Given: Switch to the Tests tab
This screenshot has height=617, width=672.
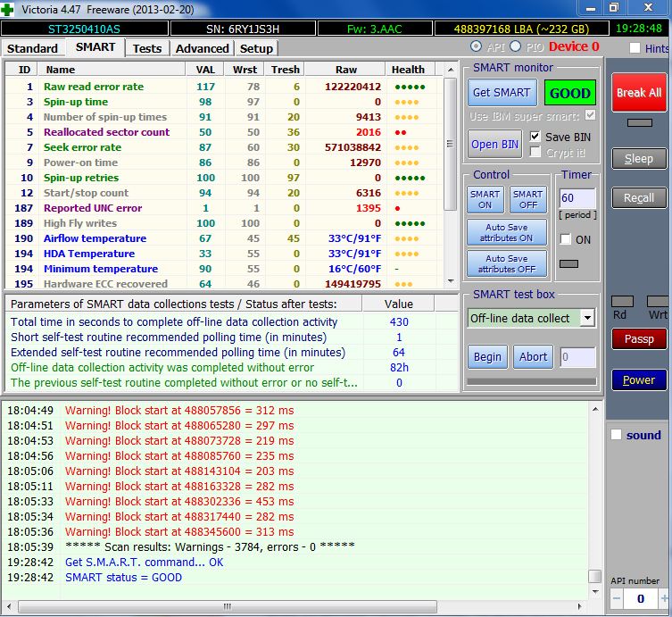Looking at the screenshot, I should (x=147, y=48).
